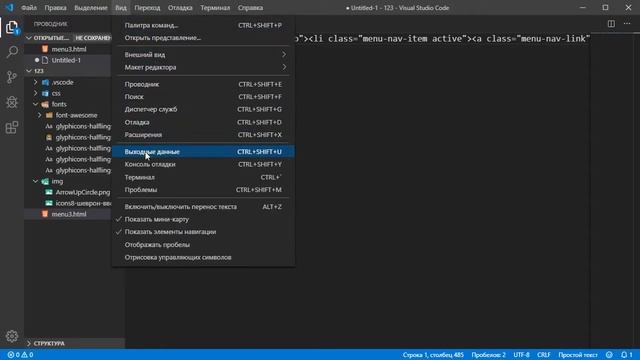Screen dimensions: 640x360
Task: Click the feedback smiley in status bar
Action: click(609, 355)
